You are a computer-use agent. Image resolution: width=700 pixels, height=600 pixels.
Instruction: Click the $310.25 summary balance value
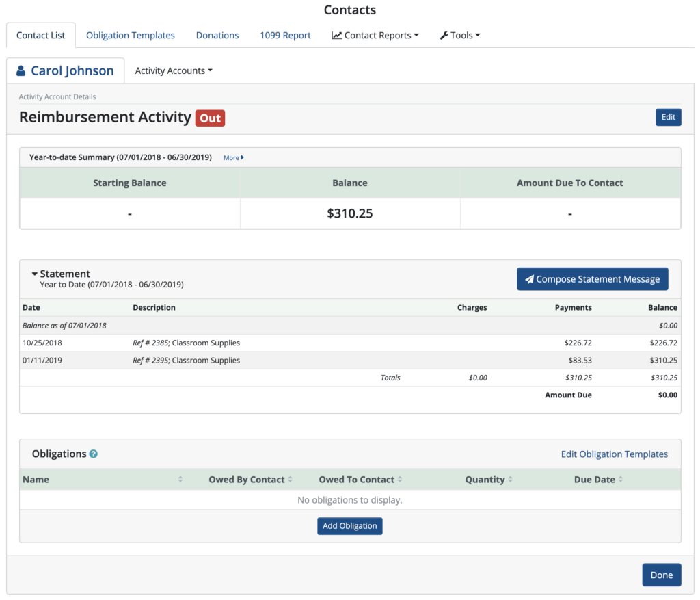click(x=349, y=213)
